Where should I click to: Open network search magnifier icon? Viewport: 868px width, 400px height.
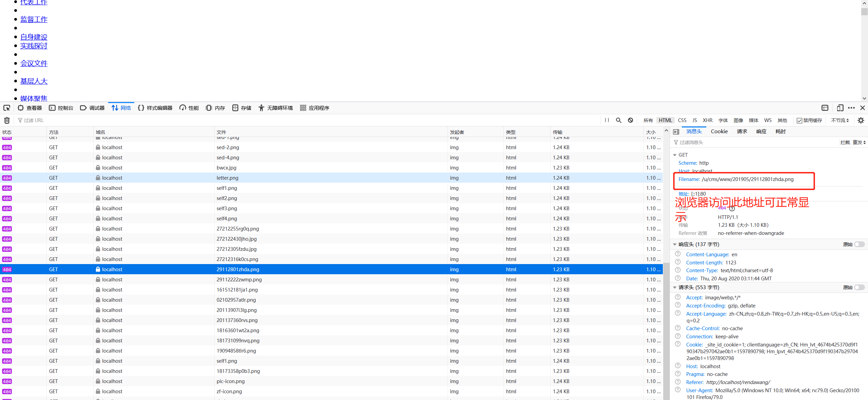[x=619, y=120]
